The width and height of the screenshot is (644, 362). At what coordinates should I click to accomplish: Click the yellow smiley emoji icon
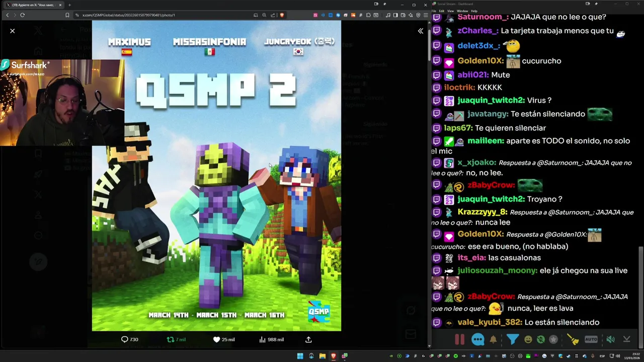(x=528, y=339)
